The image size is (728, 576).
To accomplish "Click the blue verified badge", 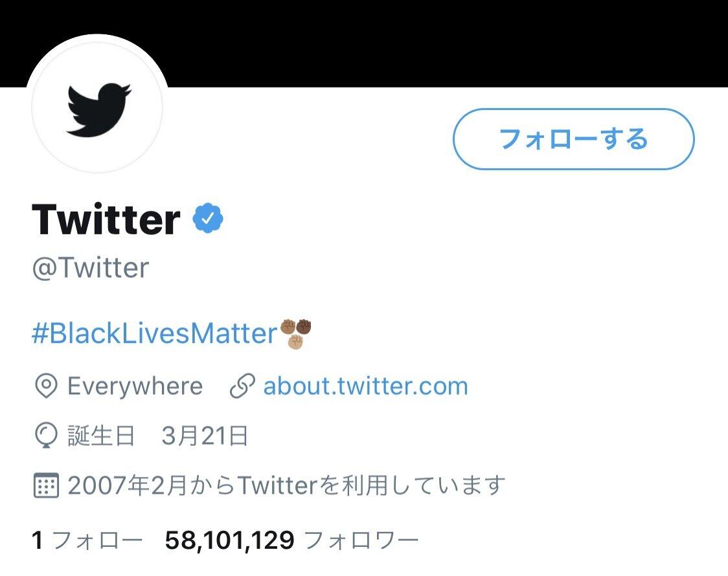I will (208, 219).
